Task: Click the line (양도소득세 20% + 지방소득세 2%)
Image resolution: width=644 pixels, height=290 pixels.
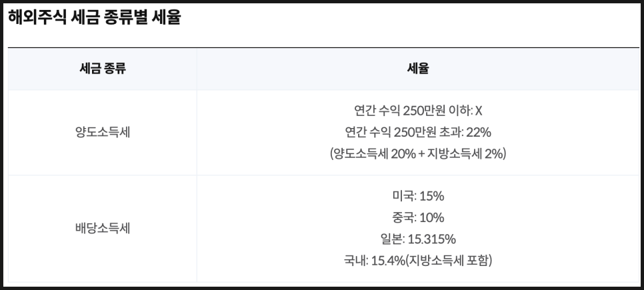Action: (x=418, y=153)
